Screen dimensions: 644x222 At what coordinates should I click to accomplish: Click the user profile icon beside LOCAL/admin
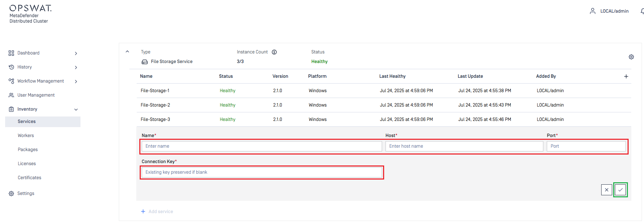tap(592, 11)
